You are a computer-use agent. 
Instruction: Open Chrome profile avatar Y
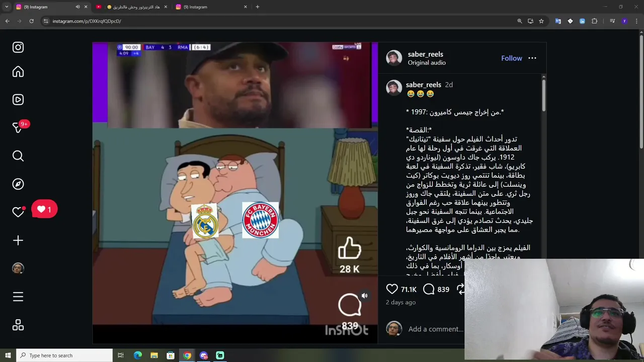pos(624,21)
